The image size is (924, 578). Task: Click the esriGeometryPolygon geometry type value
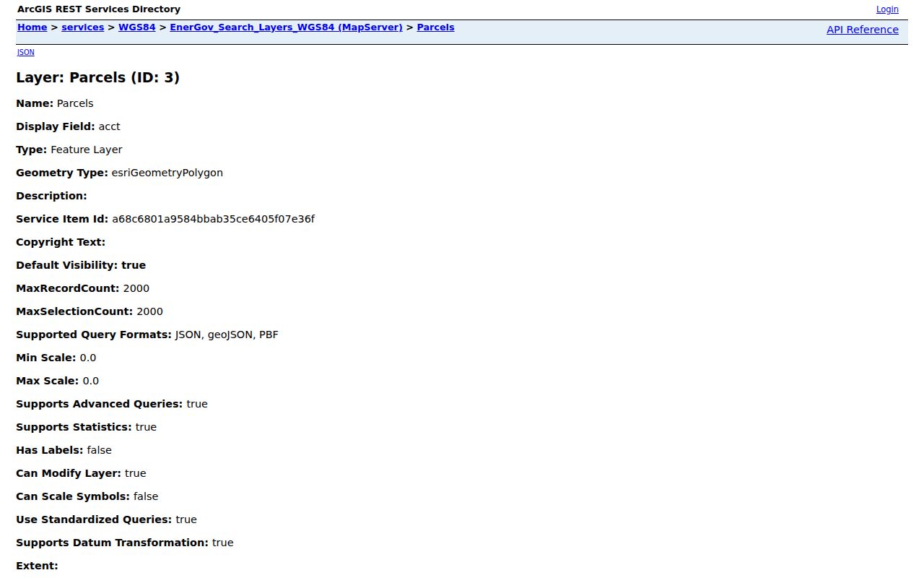[x=167, y=173]
